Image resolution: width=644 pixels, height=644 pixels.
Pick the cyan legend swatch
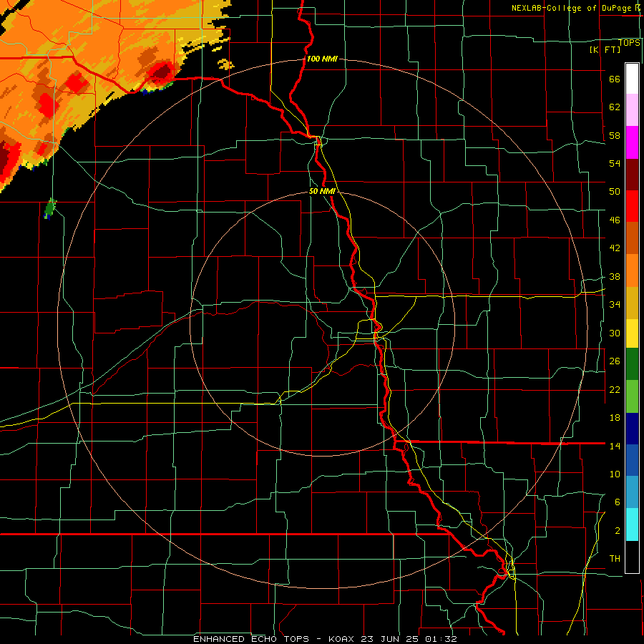click(x=632, y=525)
